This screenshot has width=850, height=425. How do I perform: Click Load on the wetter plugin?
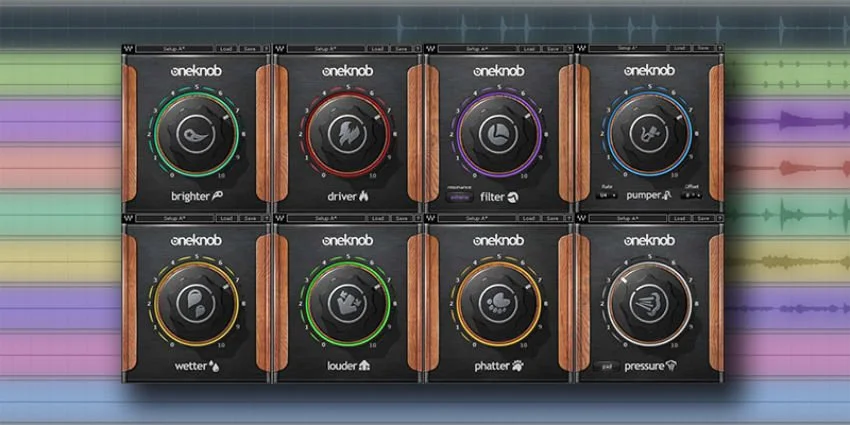coord(227,218)
